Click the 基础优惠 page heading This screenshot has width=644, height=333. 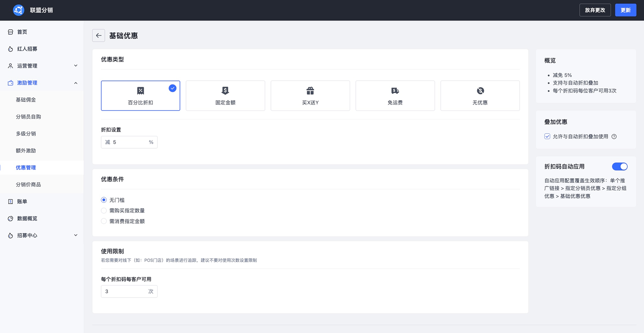(x=123, y=36)
